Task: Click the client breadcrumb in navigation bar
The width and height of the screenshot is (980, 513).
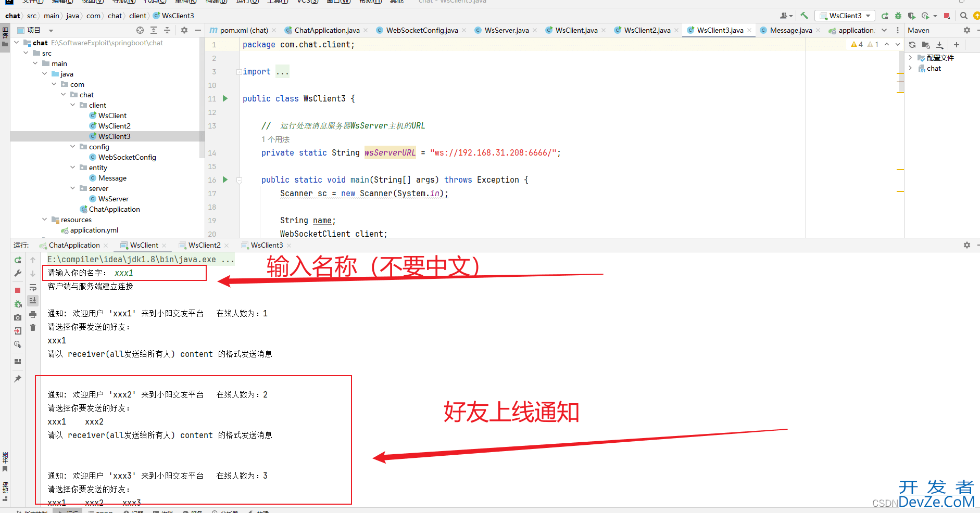Action: point(138,16)
